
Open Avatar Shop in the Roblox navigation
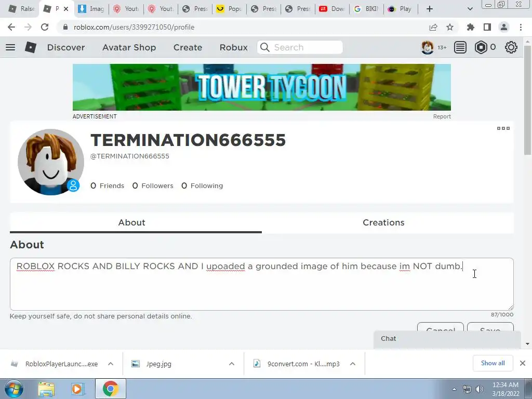click(129, 47)
